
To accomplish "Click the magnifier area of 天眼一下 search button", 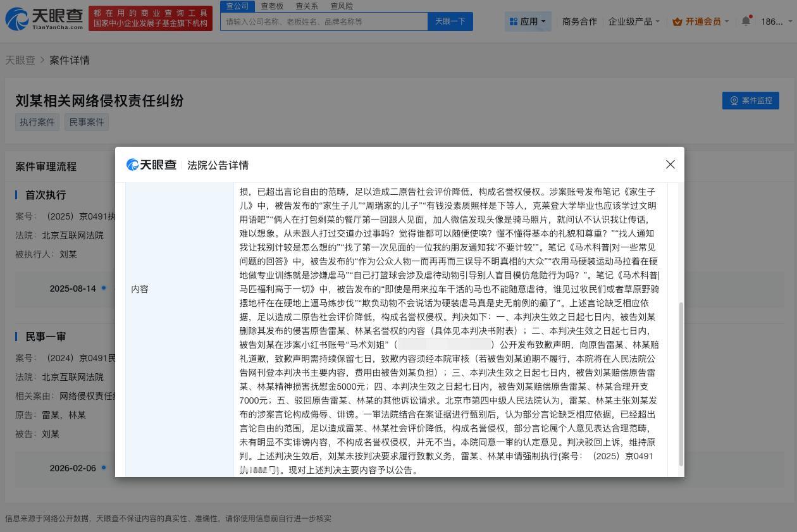I will [449, 21].
